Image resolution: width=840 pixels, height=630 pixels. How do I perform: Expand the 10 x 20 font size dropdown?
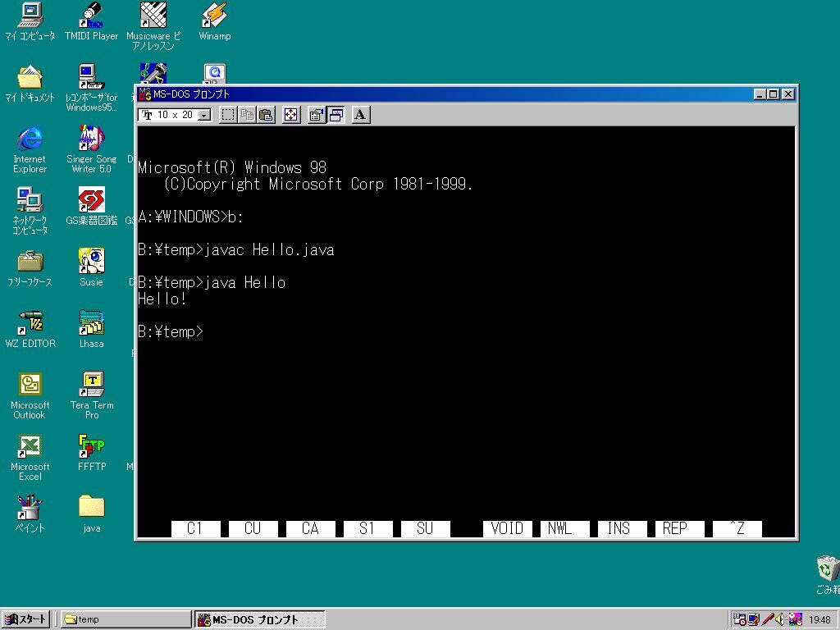coord(204,115)
